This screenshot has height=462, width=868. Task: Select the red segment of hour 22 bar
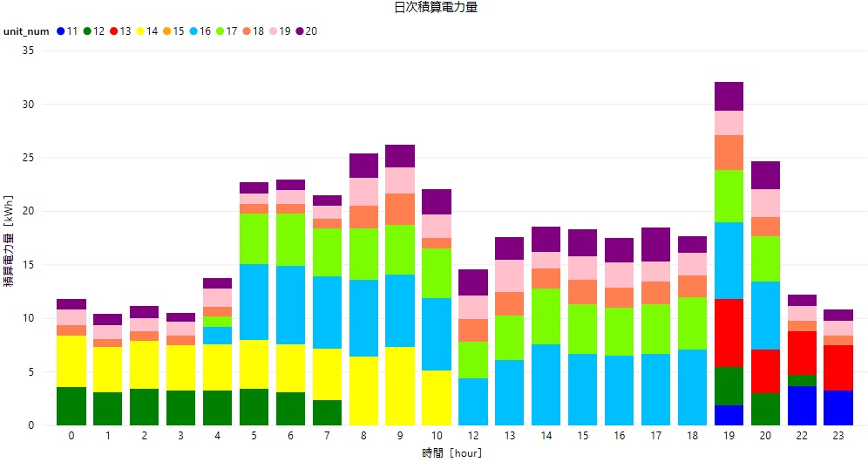point(802,353)
